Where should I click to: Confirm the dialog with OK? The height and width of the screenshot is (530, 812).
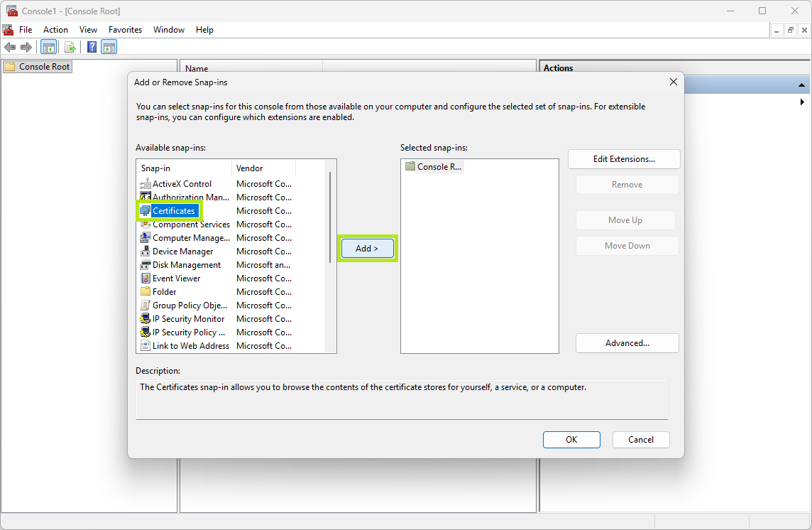click(x=571, y=439)
